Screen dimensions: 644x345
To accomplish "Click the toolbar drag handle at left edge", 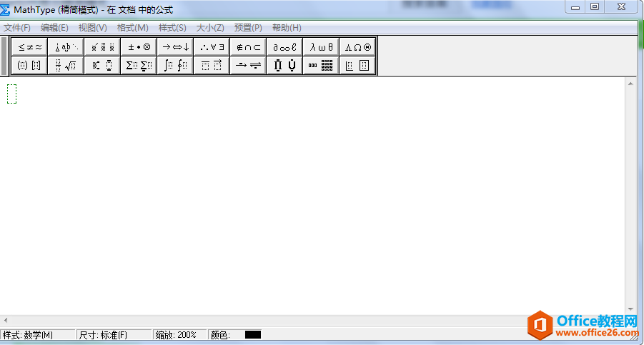I will pyautogui.click(x=4, y=56).
